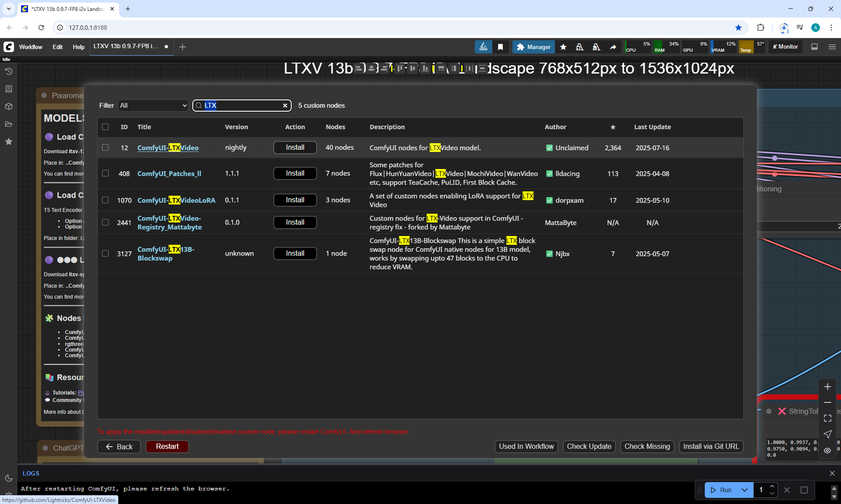Viewport: 841px width, 504px height.
Task: Expand the Run button dropdown arrow
Action: 745,490
